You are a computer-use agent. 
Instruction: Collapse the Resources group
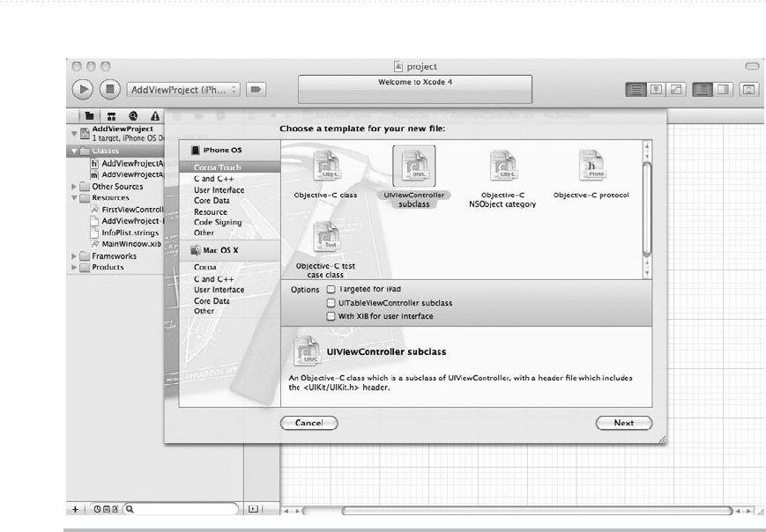tap(74, 197)
